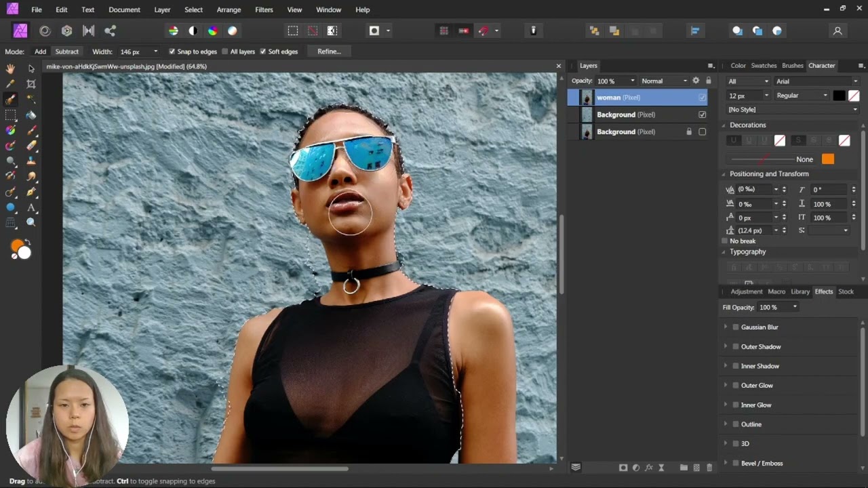Select the Artistic Text tool
This screenshot has width=868, height=488.
(31, 207)
